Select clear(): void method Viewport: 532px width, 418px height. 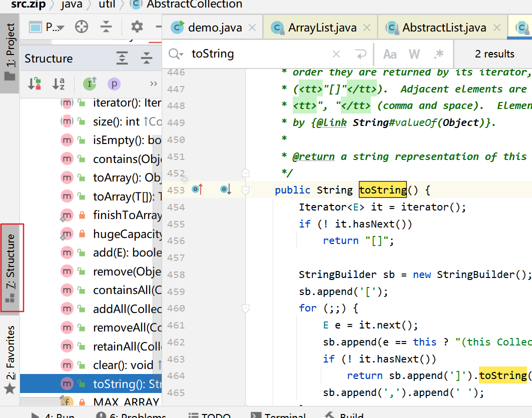tap(91, 365)
